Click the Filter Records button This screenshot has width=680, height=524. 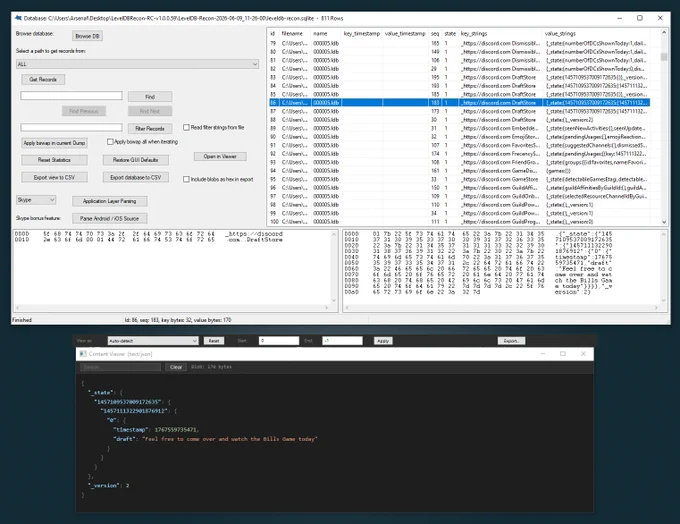point(150,128)
